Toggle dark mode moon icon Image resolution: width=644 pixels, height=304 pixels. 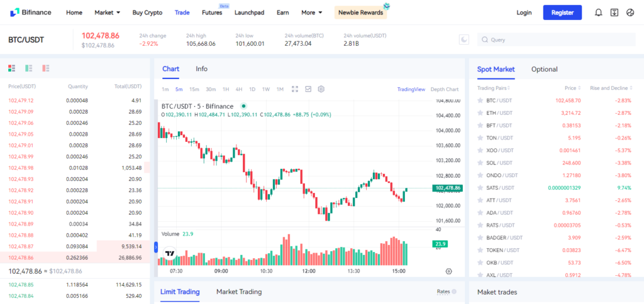coord(464,40)
